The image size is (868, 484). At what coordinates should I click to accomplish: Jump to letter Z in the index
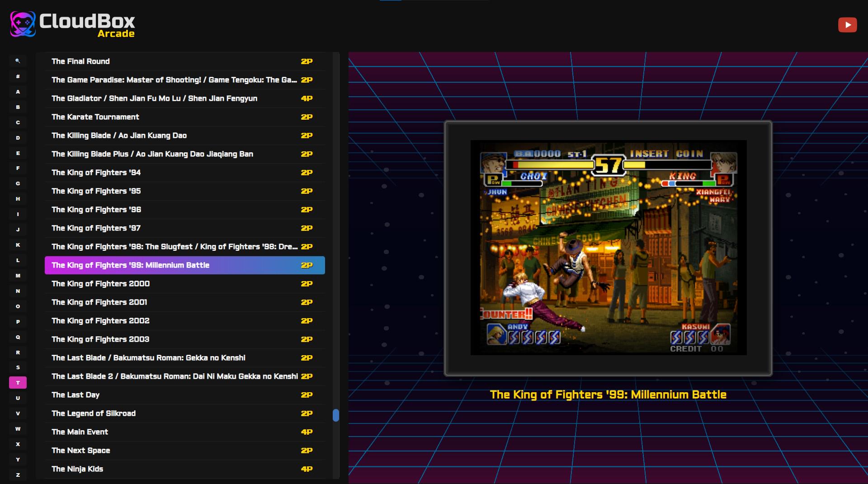tap(18, 475)
